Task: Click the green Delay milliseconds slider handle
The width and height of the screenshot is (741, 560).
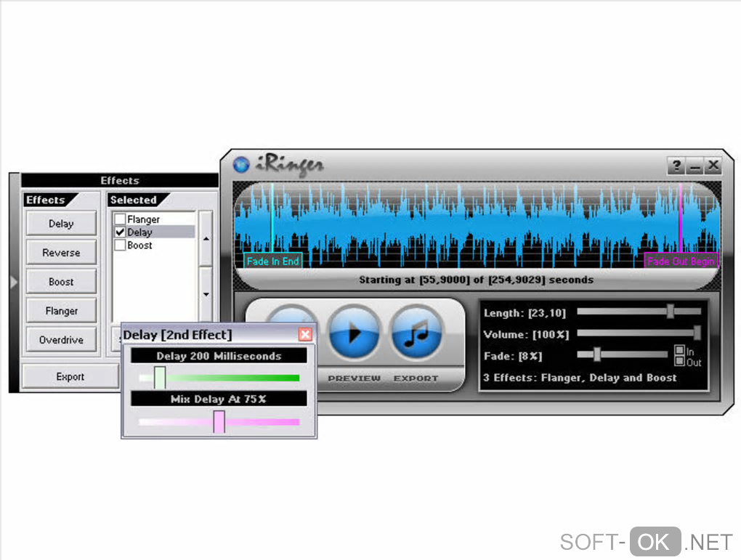Action: (160, 378)
